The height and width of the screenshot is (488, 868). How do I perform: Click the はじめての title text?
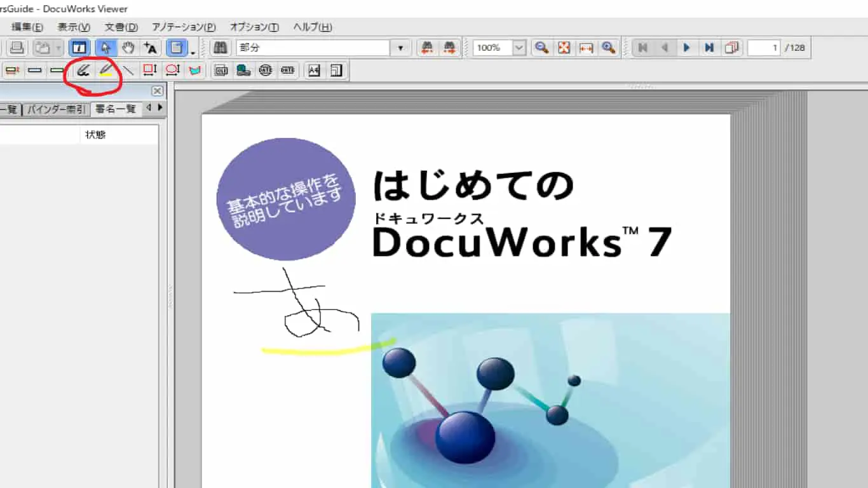pyautogui.click(x=473, y=186)
